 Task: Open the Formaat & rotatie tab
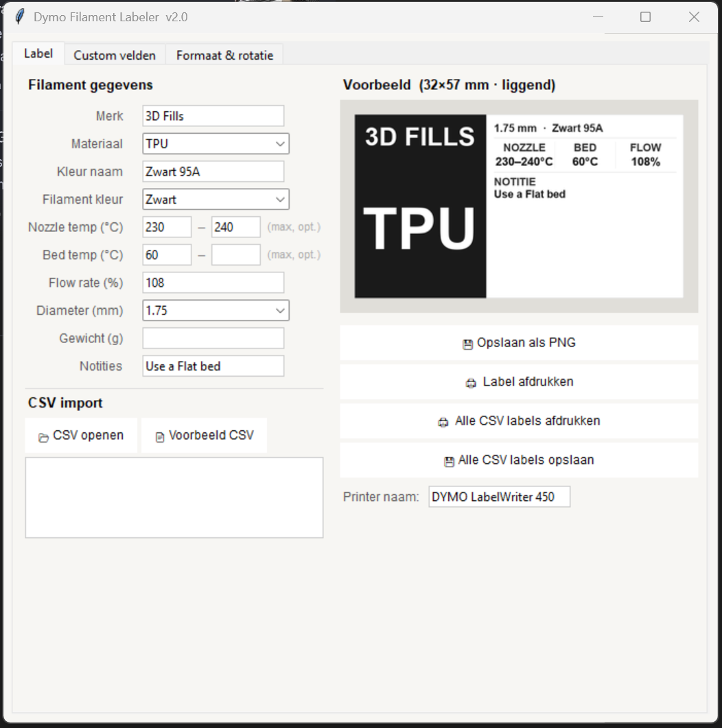click(x=224, y=56)
